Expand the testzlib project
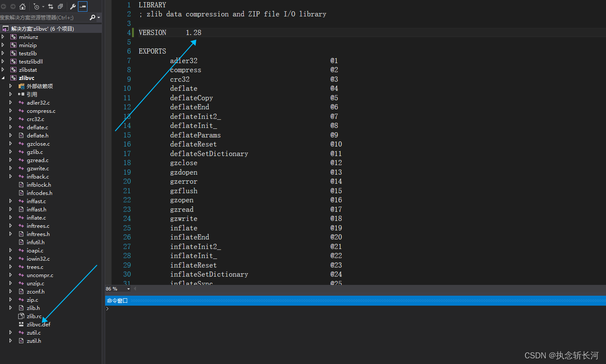Viewport: 606px width, 364px height. (x=3, y=53)
